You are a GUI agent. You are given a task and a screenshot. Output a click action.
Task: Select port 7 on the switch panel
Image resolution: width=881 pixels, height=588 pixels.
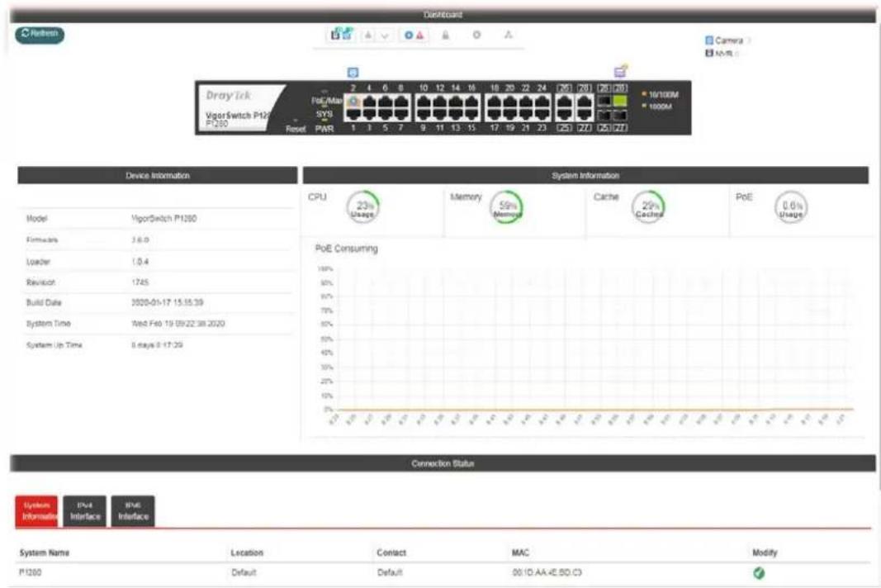coord(401,114)
